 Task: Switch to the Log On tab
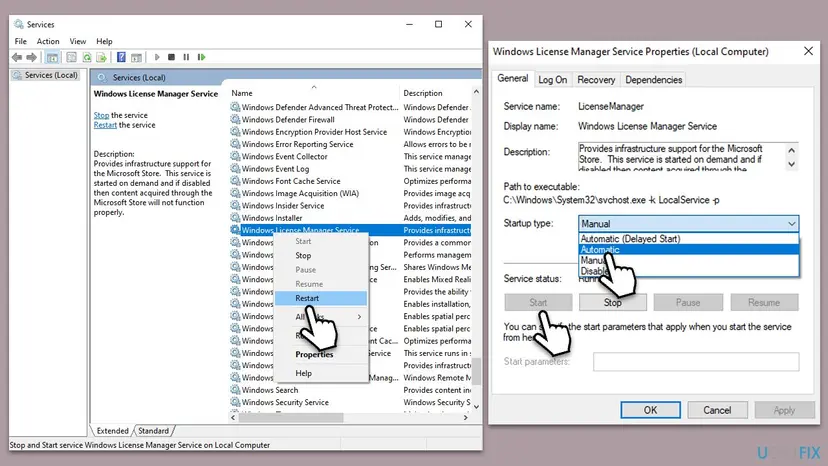552,80
